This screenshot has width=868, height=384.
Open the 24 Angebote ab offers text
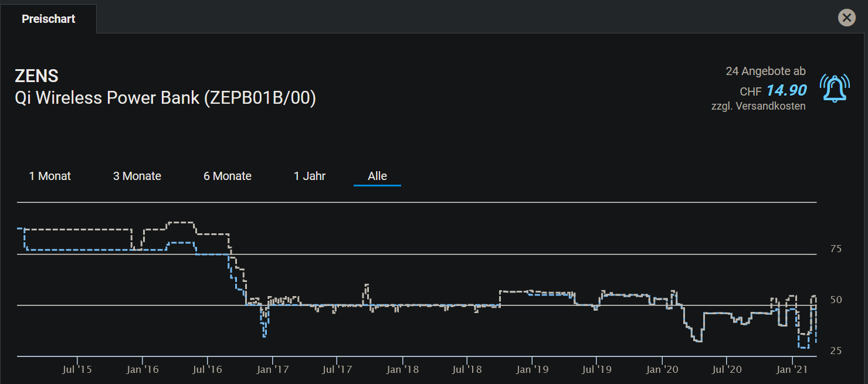tap(765, 71)
